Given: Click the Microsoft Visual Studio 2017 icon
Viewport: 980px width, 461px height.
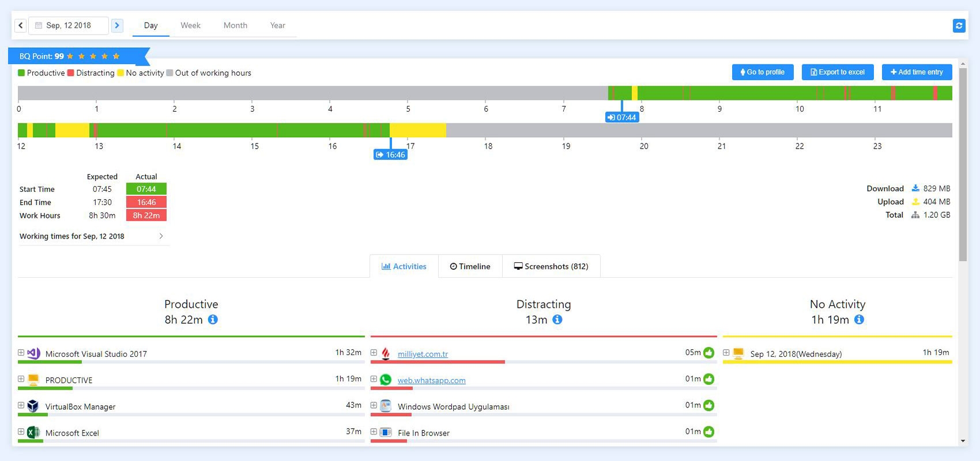Looking at the screenshot, I should tap(33, 353).
